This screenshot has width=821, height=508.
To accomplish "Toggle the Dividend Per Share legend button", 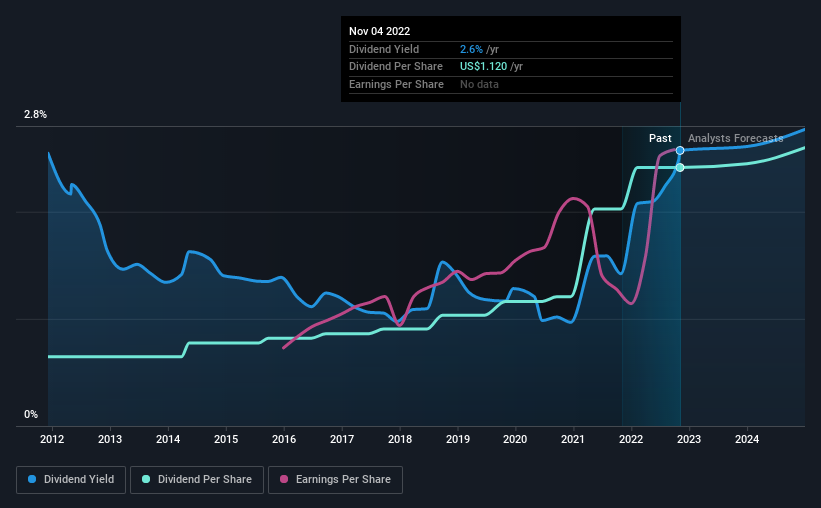I will 197,480.
